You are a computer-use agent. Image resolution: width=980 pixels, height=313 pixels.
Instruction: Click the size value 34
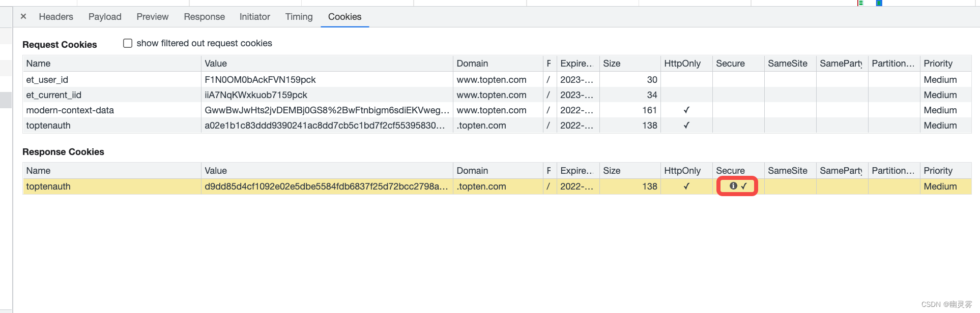pos(652,95)
